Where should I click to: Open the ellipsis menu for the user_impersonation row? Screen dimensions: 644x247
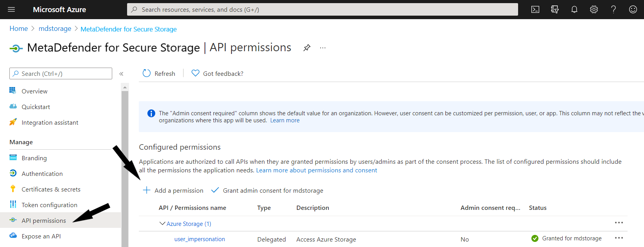(619, 238)
